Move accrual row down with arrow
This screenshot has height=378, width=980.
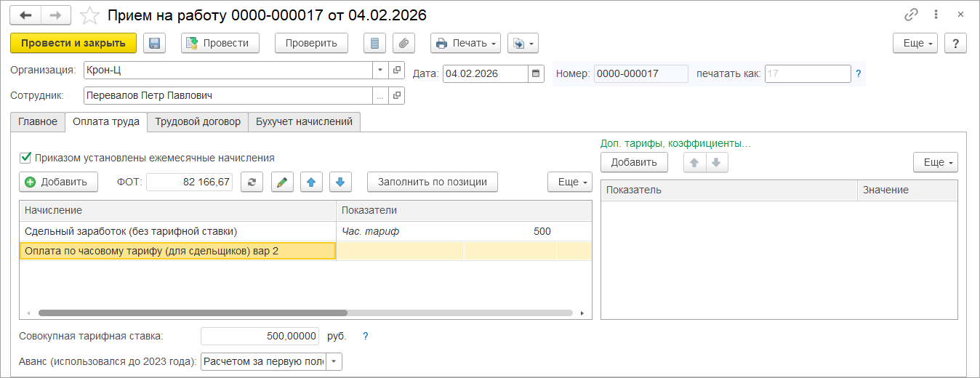point(341,182)
